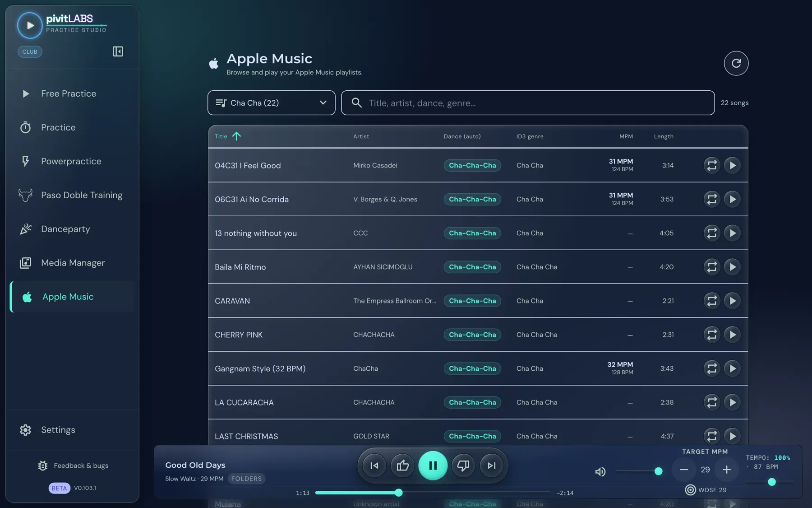
Task: Sort by MPM column
Action: click(x=626, y=136)
